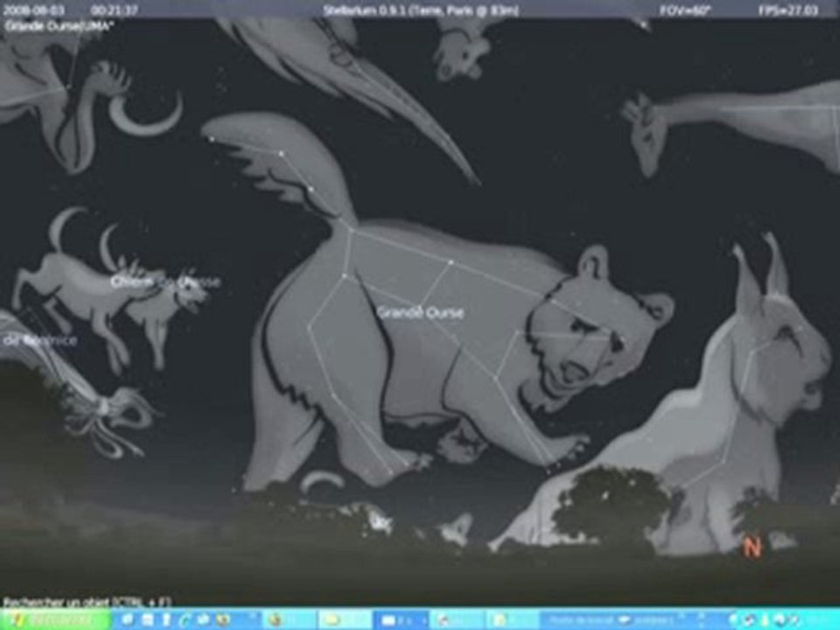Click the FOV=60° readout
840x630 pixels.
[686, 10]
